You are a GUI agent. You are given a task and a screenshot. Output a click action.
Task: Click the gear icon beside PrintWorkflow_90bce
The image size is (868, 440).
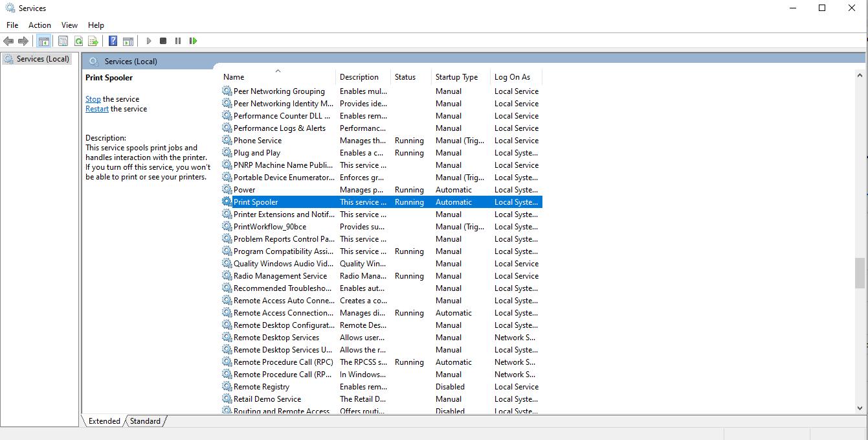[227, 227]
